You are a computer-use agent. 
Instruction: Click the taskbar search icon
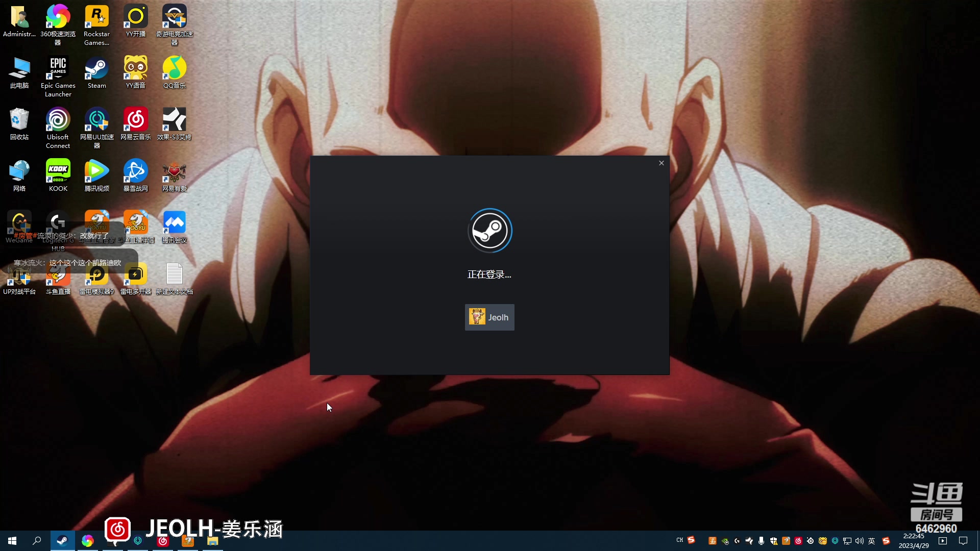[37, 541]
